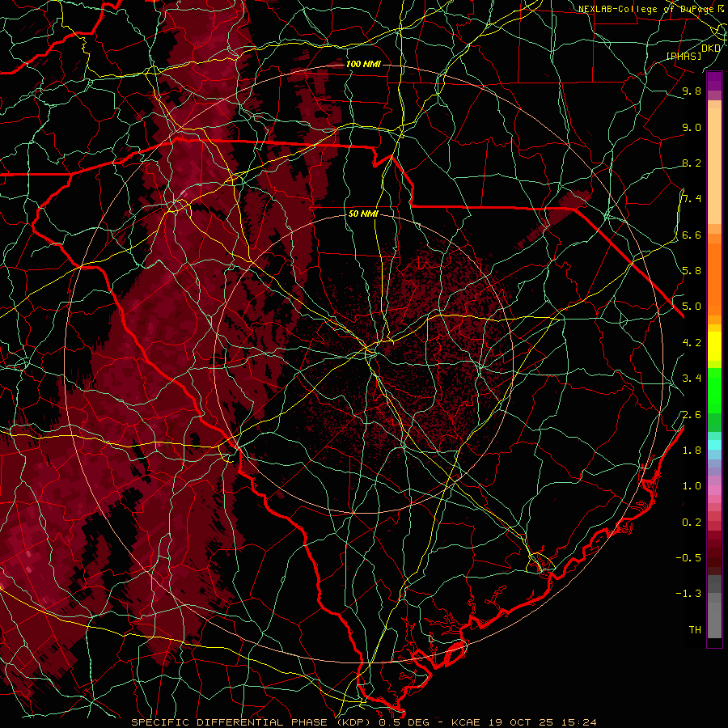728x728 pixels.
Task: Click the NEXLAB-College of DuPage label
Action: [645, 9]
